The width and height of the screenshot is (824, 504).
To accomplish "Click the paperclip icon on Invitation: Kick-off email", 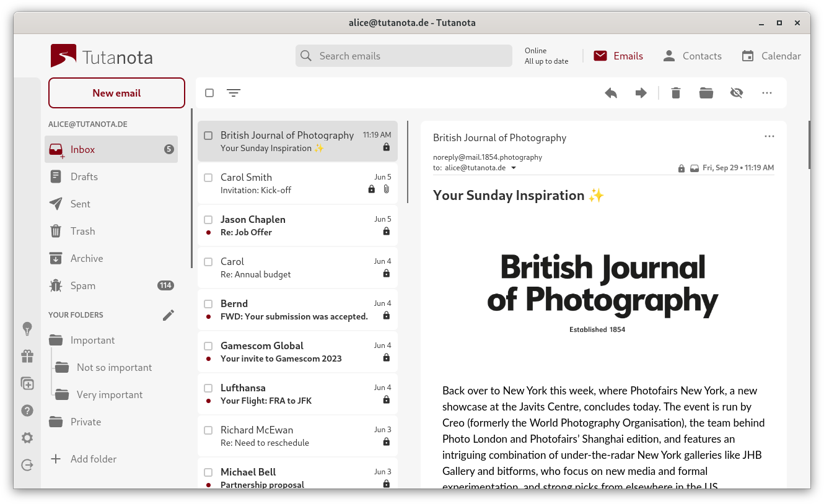I will [386, 189].
